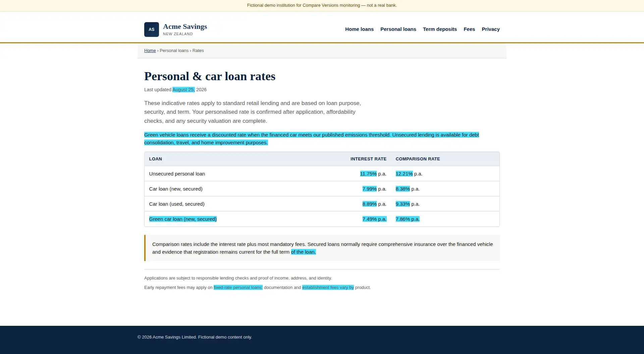Click the 9.33% comparison rate cell
This screenshot has width=644, height=354.
(x=403, y=204)
